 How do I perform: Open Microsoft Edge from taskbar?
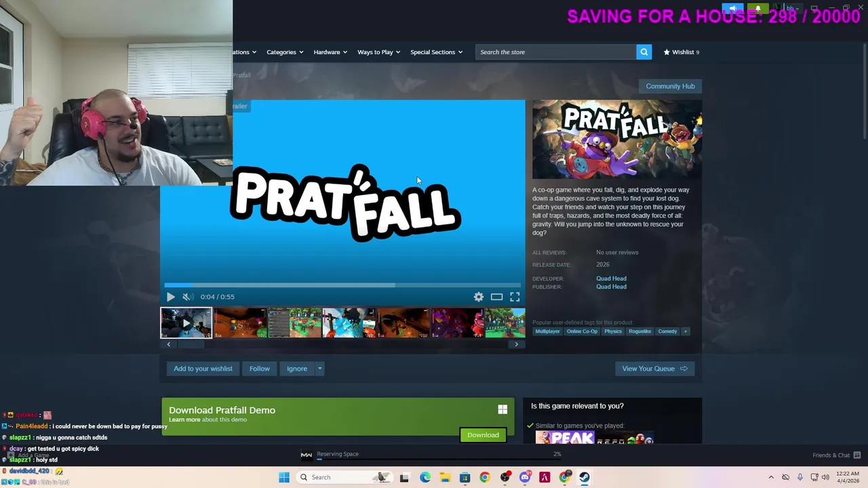[425, 477]
